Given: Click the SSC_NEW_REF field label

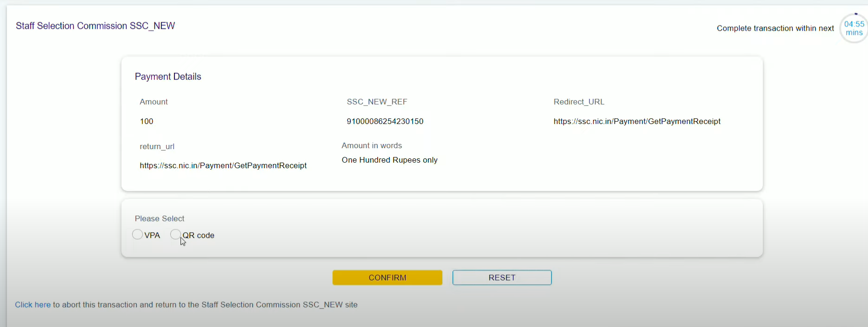Looking at the screenshot, I should (x=377, y=102).
